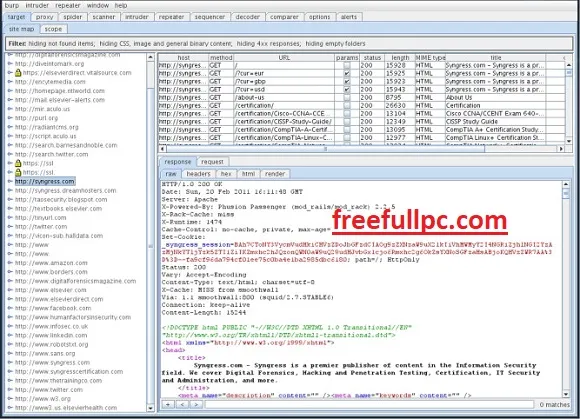Expand the http://www.facebook.com node
The width and height of the screenshot is (580, 419).
[x=10, y=308]
